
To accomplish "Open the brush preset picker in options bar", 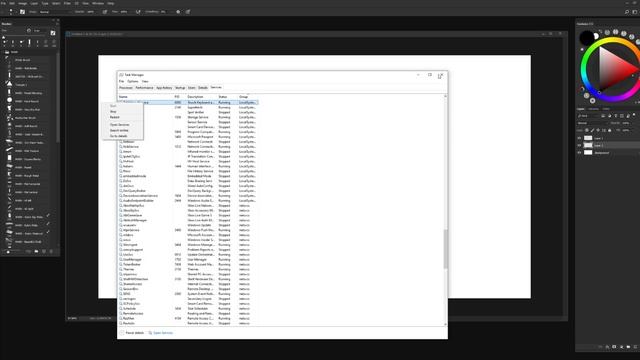I will (13, 12).
